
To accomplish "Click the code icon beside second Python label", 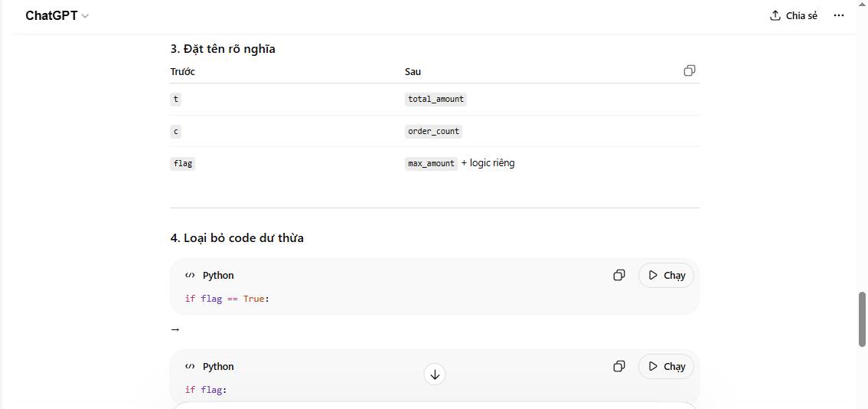I will coord(190,366).
